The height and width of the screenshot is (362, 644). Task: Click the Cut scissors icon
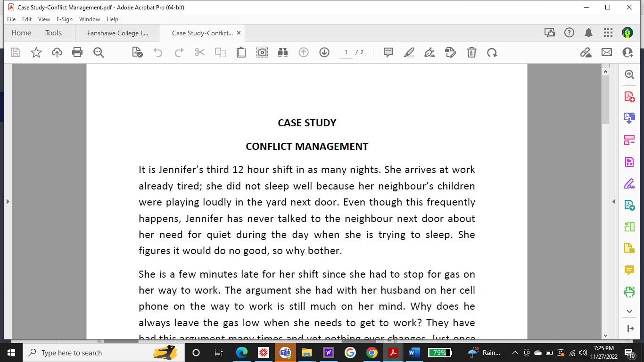200,52
